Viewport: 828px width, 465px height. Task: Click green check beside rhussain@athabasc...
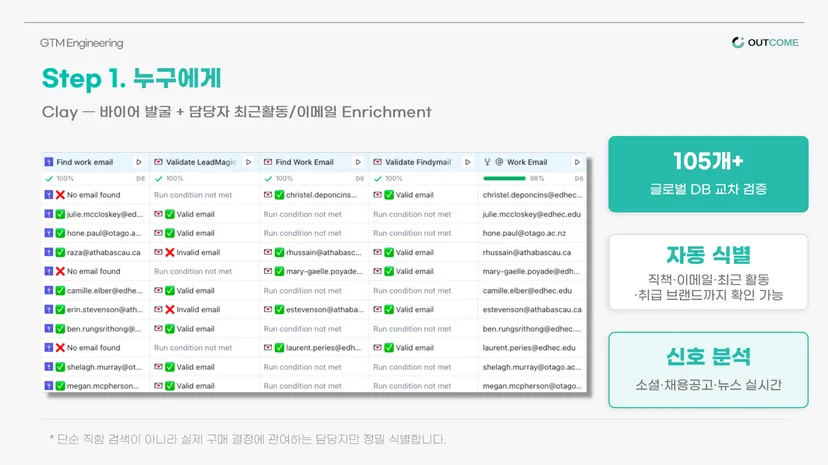[279, 252]
